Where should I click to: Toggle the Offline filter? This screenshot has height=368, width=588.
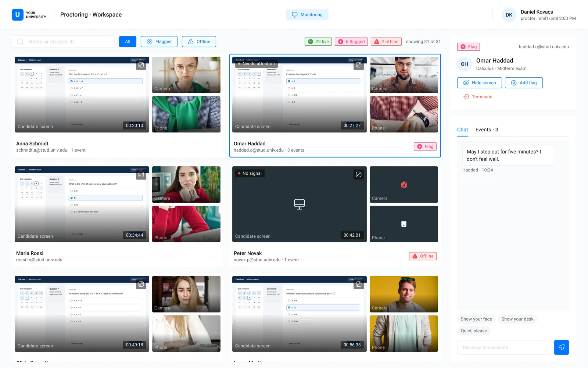coord(199,42)
